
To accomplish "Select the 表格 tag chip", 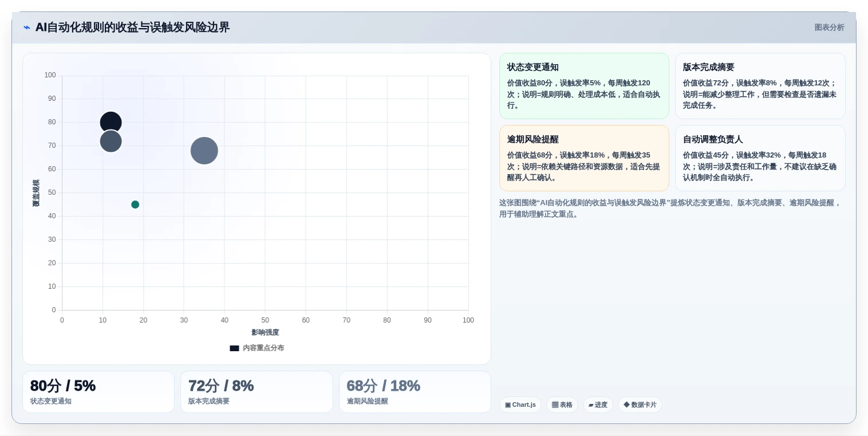I will coord(562,405).
